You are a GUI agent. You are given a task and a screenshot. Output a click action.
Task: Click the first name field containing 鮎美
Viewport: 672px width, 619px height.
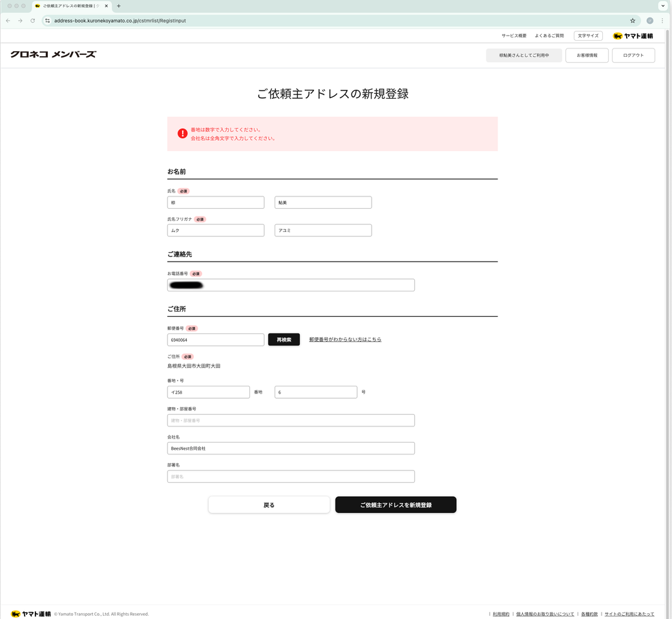coord(323,202)
